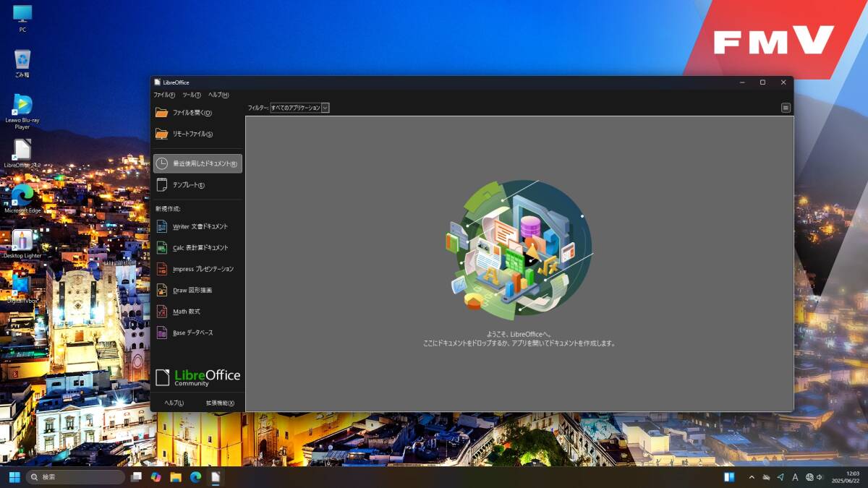The height and width of the screenshot is (488, 868).
Task: Click LibreOffice icon in the taskbar
Action: tap(215, 477)
